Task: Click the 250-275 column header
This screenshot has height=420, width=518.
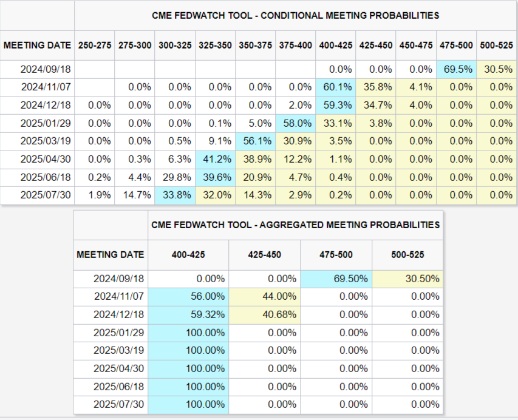Action: 94,46
